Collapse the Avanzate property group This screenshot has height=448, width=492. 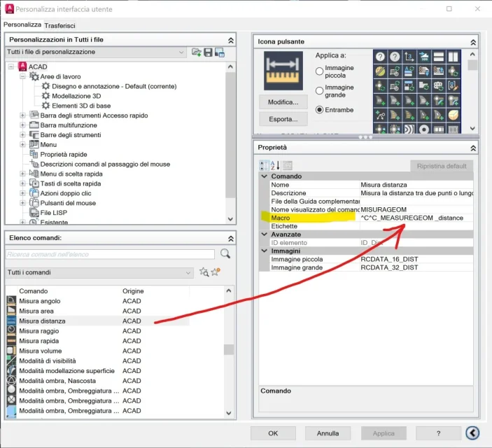pyautogui.click(x=265, y=234)
